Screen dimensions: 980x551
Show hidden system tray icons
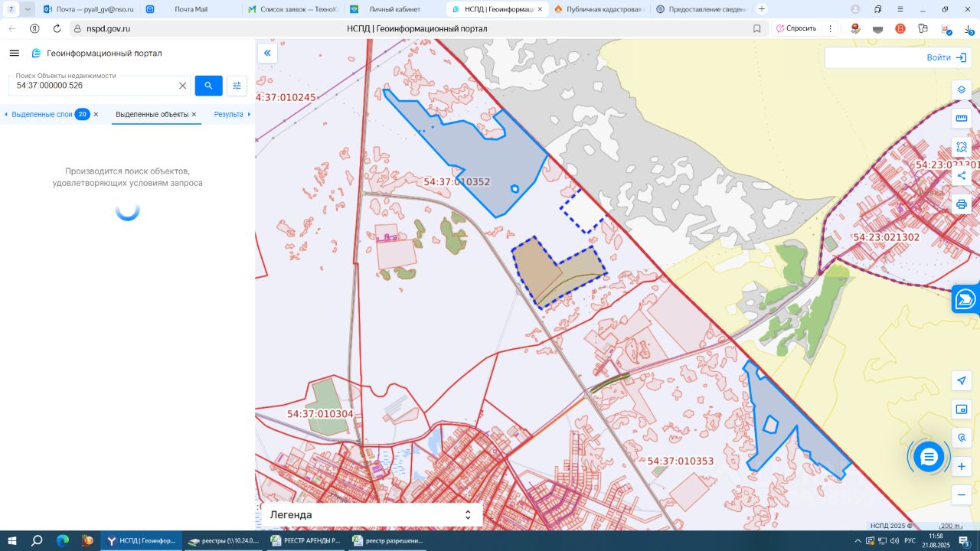pos(856,541)
